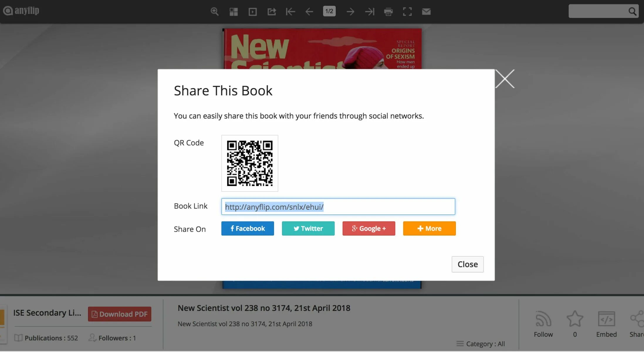
Task: Jump to the first page
Action: coord(290,12)
